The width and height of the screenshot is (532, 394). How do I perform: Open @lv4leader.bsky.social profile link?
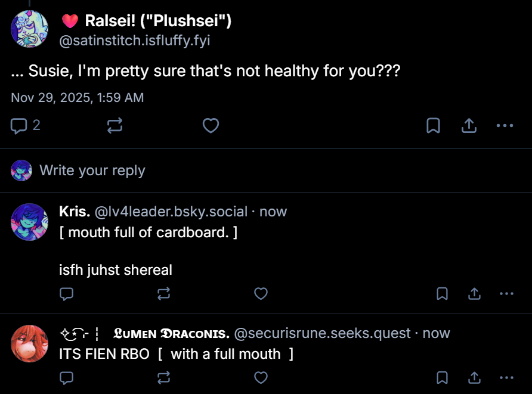click(171, 212)
